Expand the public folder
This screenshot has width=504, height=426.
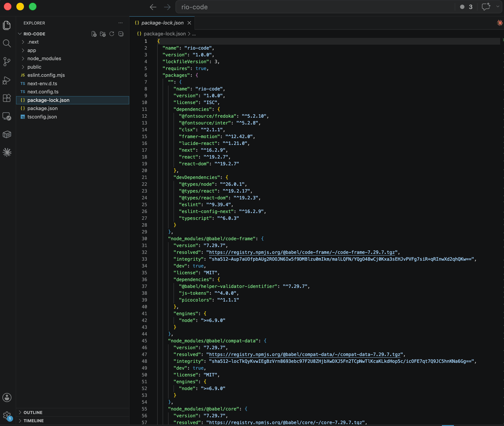click(x=72, y=67)
